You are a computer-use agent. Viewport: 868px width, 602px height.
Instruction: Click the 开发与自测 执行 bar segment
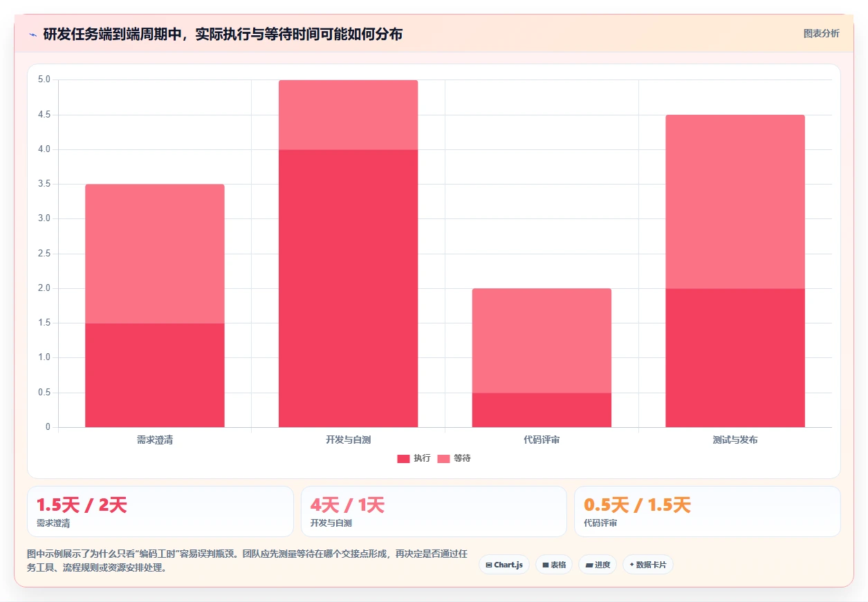(349, 288)
